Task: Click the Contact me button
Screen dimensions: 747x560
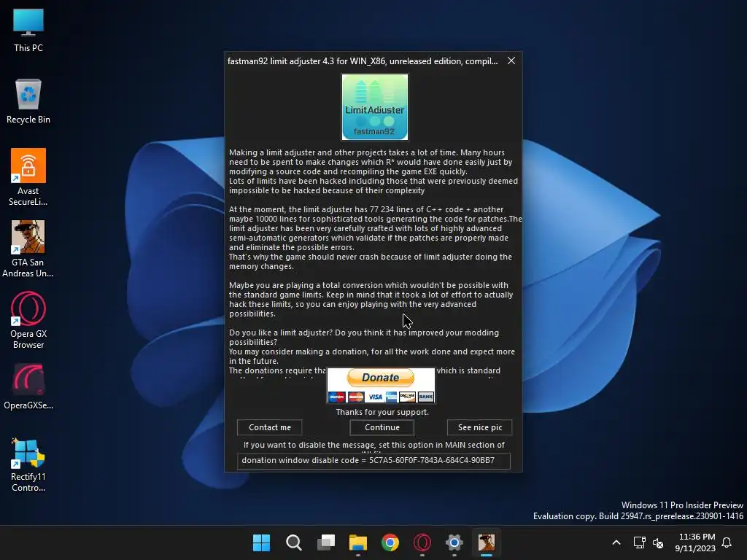Action: pos(270,427)
